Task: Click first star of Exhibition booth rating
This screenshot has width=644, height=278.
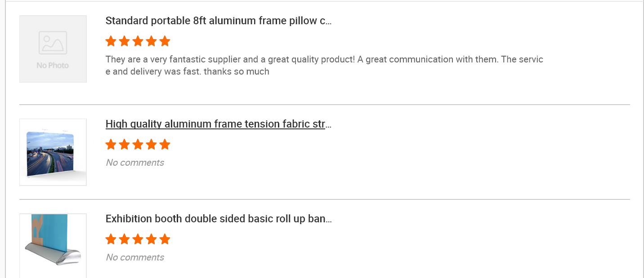Action: pyautogui.click(x=111, y=239)
